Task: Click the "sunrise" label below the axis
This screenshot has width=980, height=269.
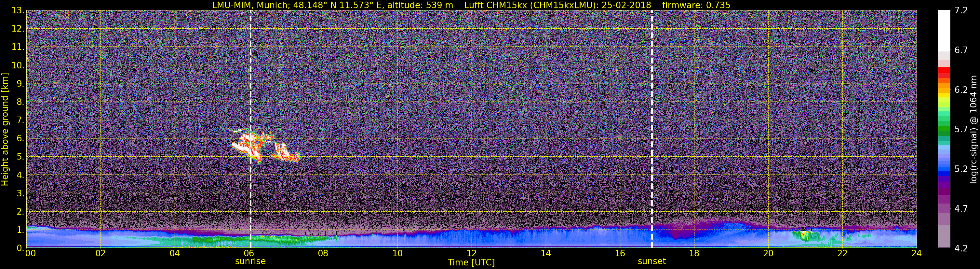Action: pos(250,262)
